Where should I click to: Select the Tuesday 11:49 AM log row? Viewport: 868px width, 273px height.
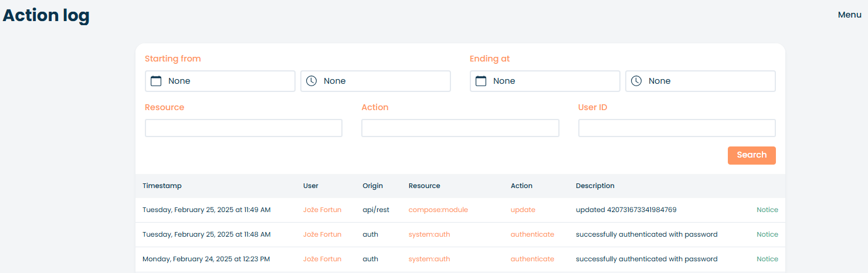pyautogui.click(x=460, y=210)
